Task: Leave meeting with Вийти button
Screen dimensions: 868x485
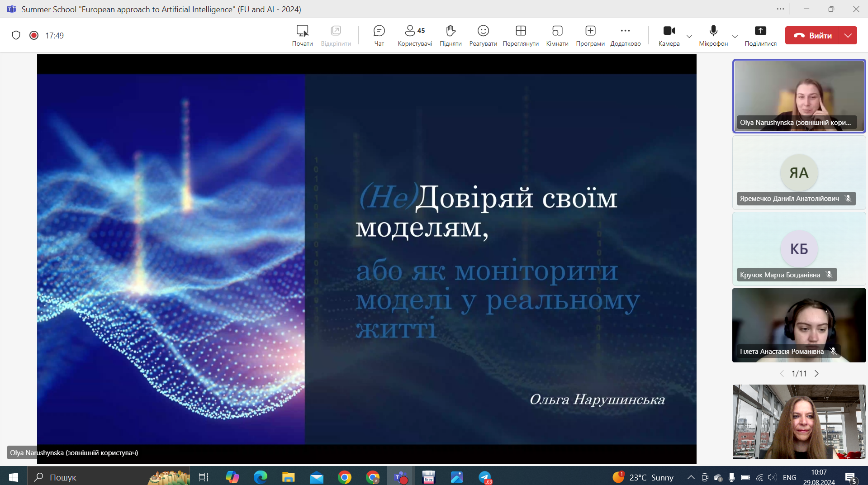Action: click(x=812, y=35)
